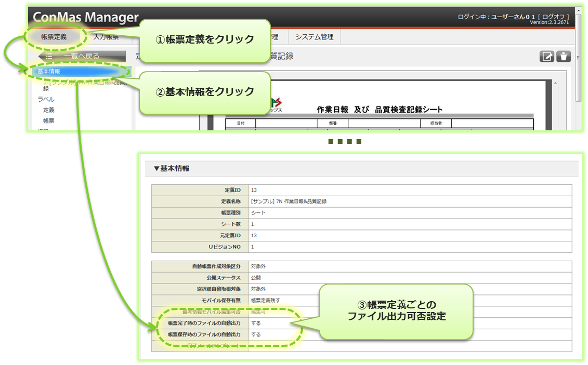Open the システム管理 tab
Image resolution: width=588 pixels, height=365 pixels.
(x=314, y=37)
